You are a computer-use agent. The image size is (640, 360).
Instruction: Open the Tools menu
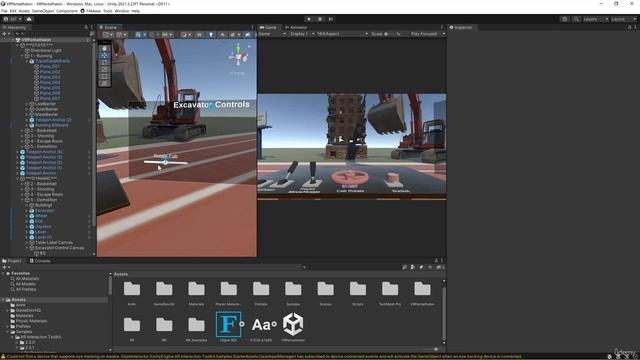[108, 11]
